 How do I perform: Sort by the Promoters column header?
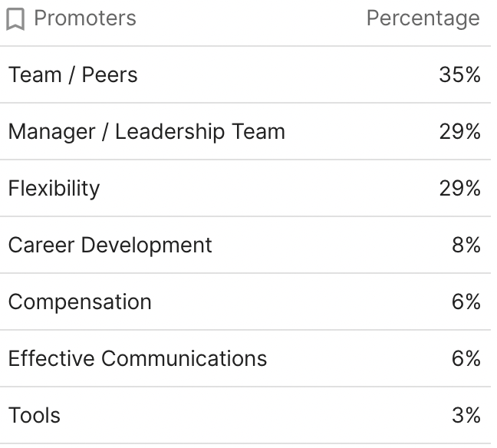coord(84,18)
